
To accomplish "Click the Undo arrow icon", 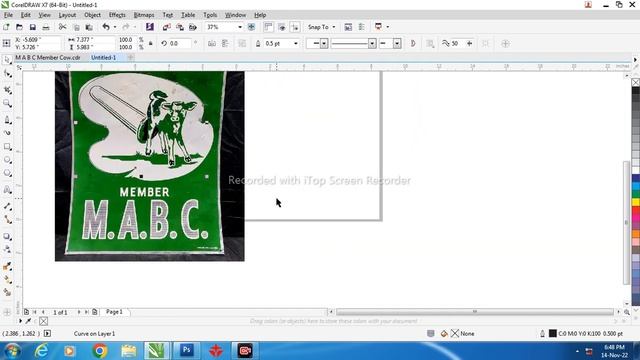I will click(106, 27).
